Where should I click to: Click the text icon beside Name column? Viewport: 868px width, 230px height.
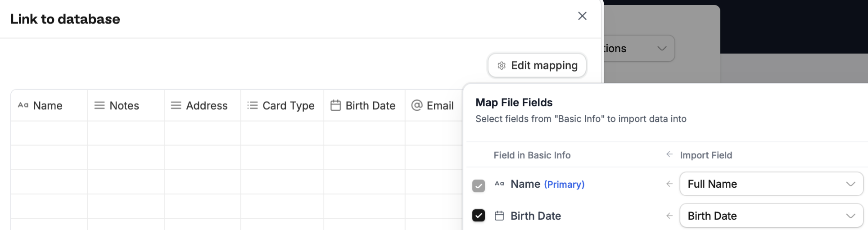point(23,105)
